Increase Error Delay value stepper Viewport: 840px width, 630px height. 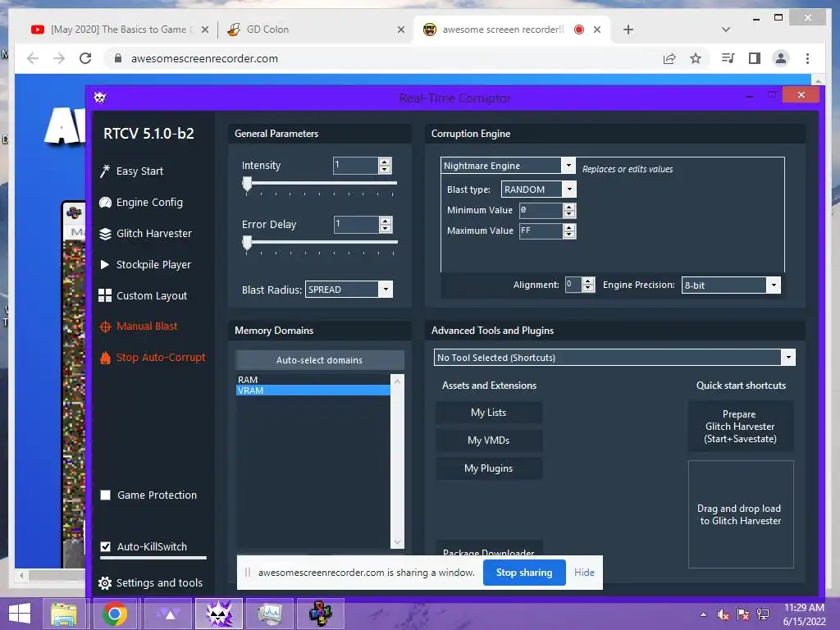(385, 221)
